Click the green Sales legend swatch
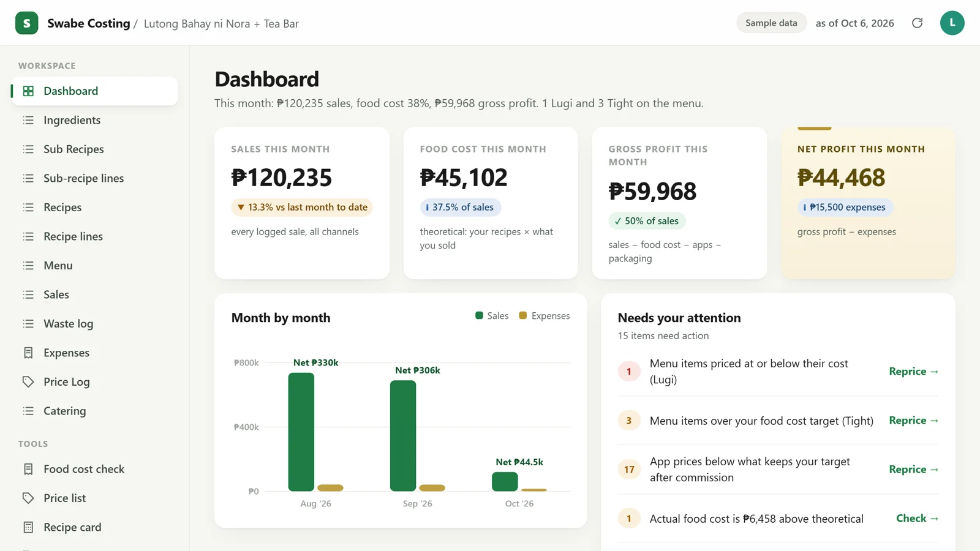This screenshot has height=551, width=980. point(479,316)
